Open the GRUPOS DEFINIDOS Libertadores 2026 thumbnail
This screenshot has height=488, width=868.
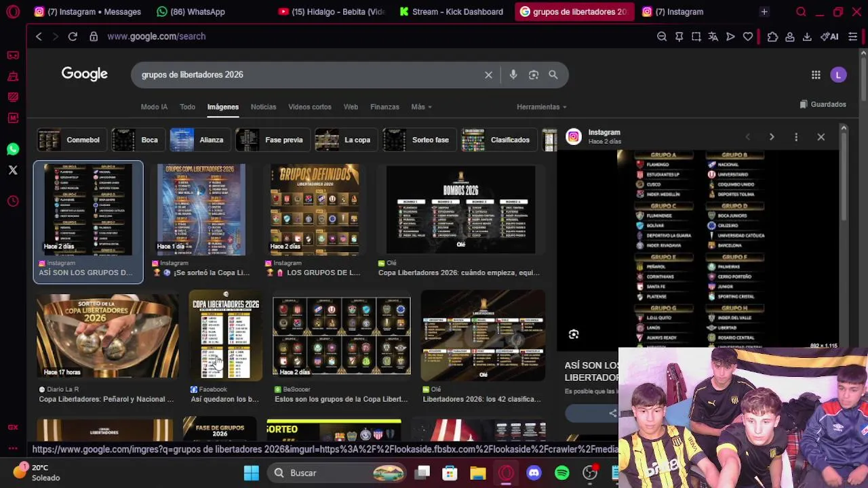tap(315, 209)
